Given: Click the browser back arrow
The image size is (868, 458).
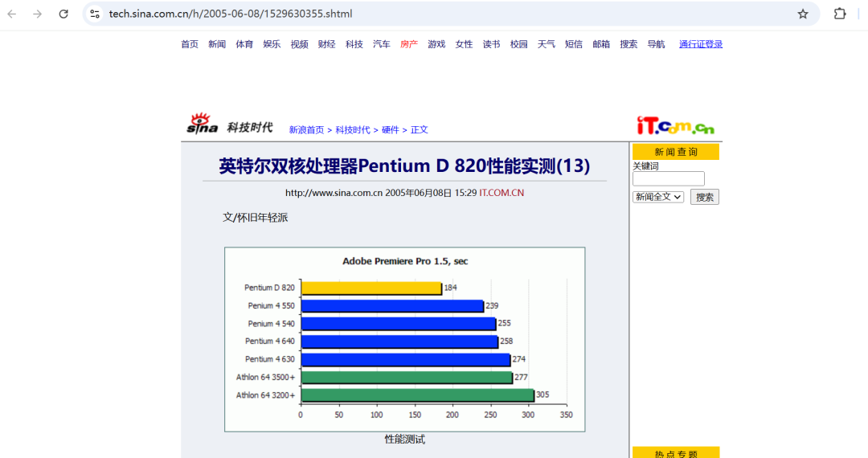Looking at the screenshot, I should tap(11, 14).
